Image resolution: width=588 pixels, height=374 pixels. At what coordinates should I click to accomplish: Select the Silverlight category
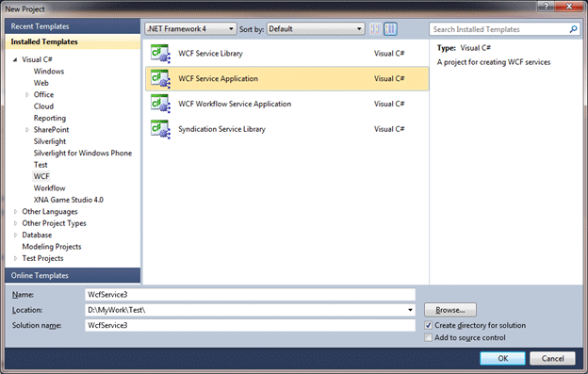pyautogui.click(x=50, y=141)
